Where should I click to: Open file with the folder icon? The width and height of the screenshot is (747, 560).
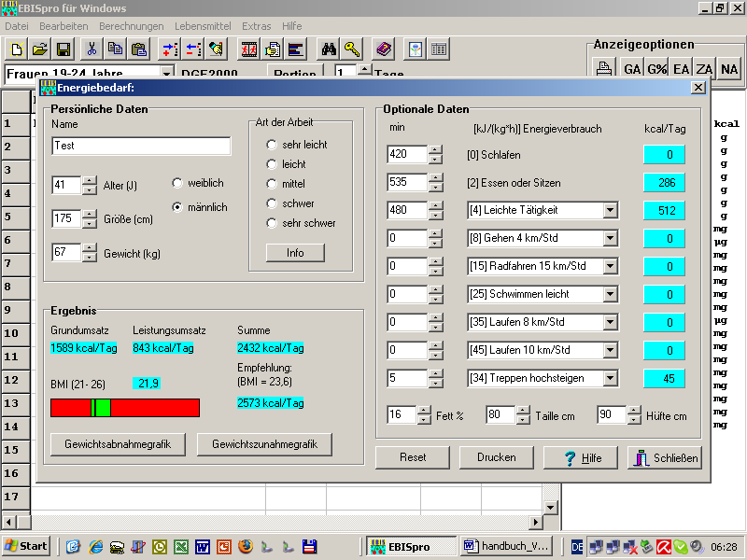coord(40,49)
